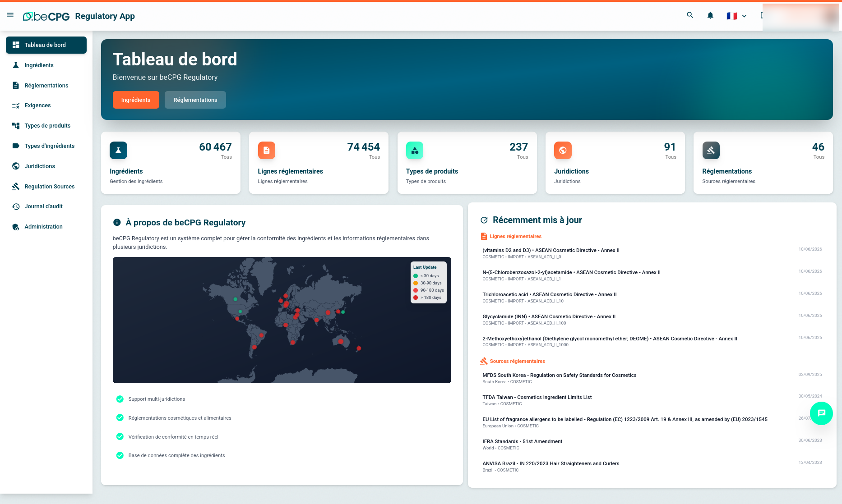Click check icon beside Base de données complète

[120, 455]
